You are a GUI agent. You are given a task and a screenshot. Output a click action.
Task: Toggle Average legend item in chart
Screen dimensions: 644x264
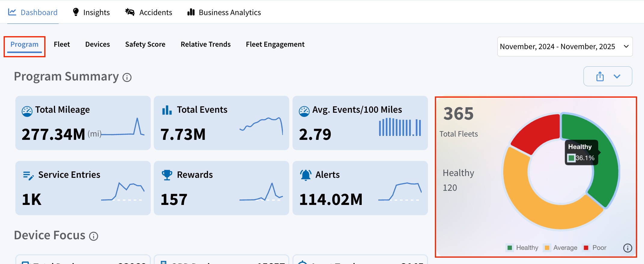tap(561, 248)
